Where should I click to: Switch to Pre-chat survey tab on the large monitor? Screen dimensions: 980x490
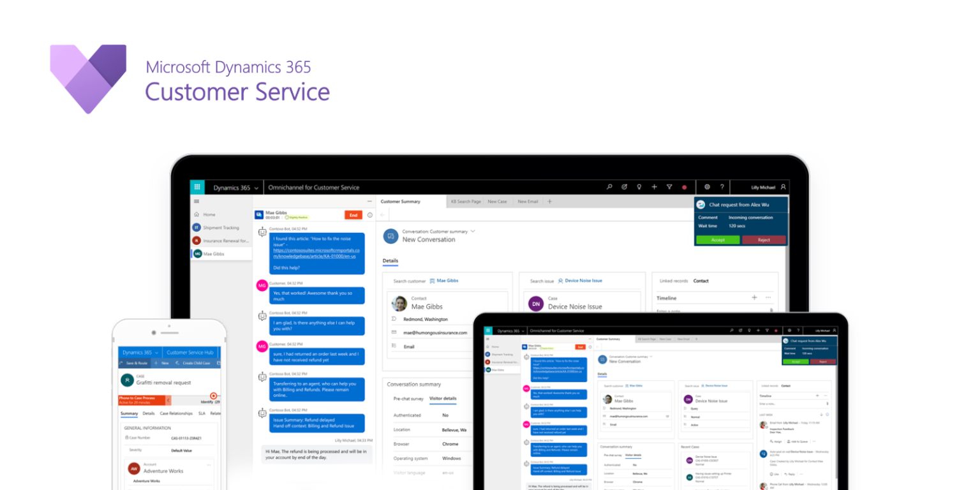coord(408,398)
